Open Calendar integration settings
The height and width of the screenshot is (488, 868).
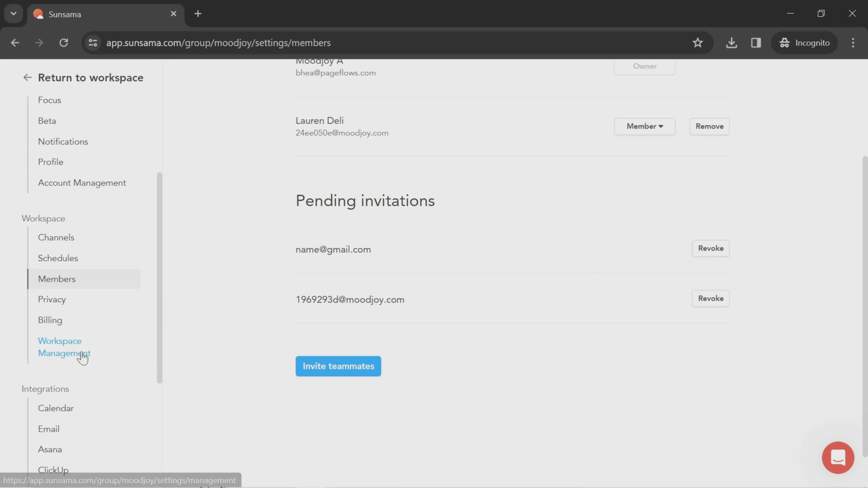55,408
